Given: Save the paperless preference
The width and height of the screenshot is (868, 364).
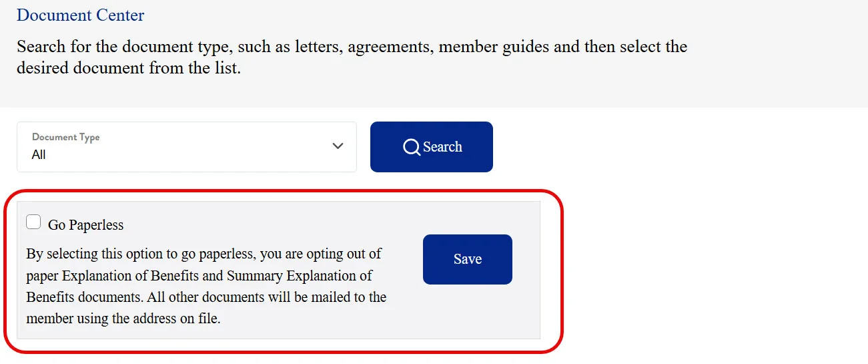Looking at the screenshot, I should (x=467, y=259).
